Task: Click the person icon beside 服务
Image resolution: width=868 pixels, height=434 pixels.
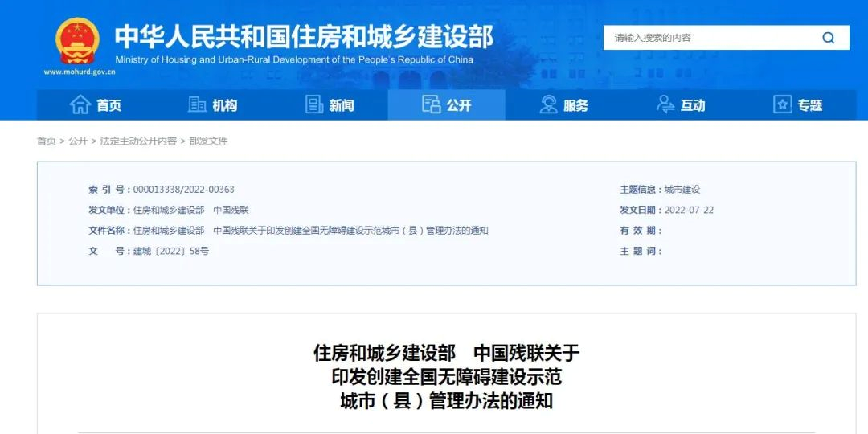Action: (549, 104)
